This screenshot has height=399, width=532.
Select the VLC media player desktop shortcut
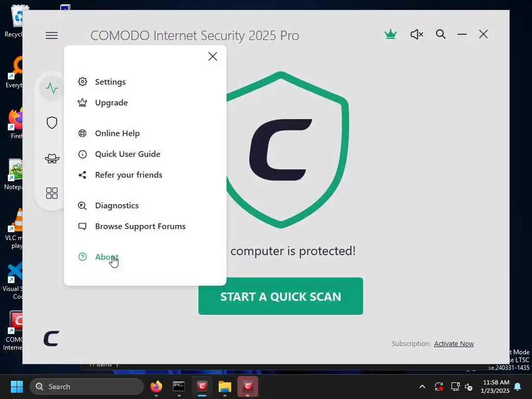click(13, 229)
